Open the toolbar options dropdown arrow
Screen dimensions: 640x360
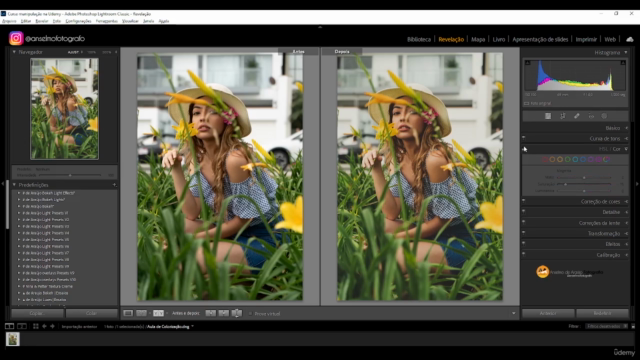coord(513,313)
